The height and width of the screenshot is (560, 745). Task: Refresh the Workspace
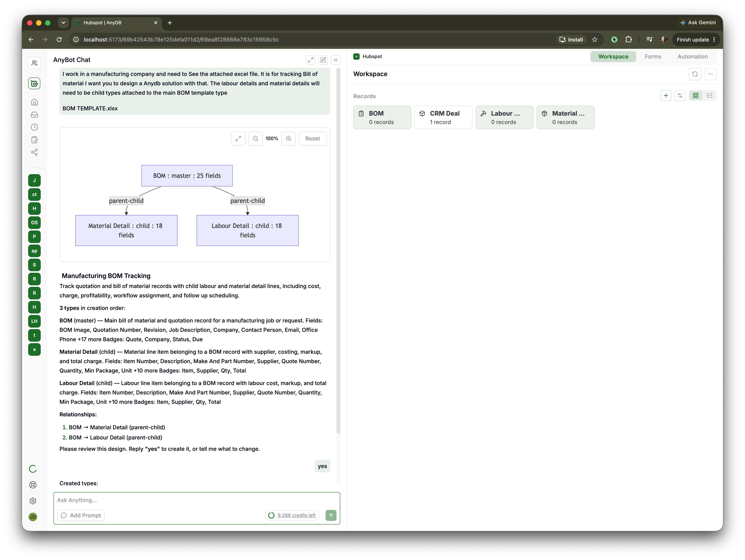point(695,74)
